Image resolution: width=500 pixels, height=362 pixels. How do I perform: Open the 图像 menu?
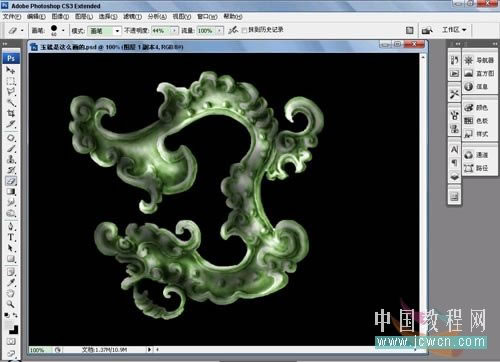tap(60, 16)
